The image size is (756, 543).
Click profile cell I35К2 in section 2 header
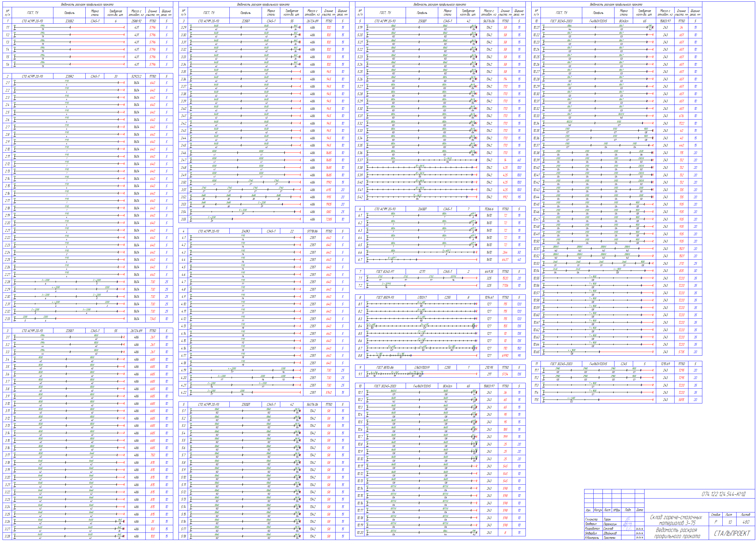(69, 76)
